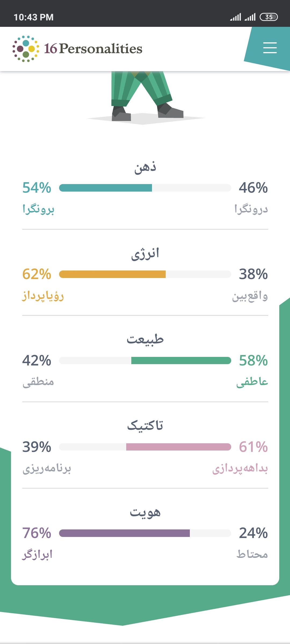Viewport: 290px width, 644px height.
Task: Select the برونگرا (Extraverted) label
Action: coord(38,209)
